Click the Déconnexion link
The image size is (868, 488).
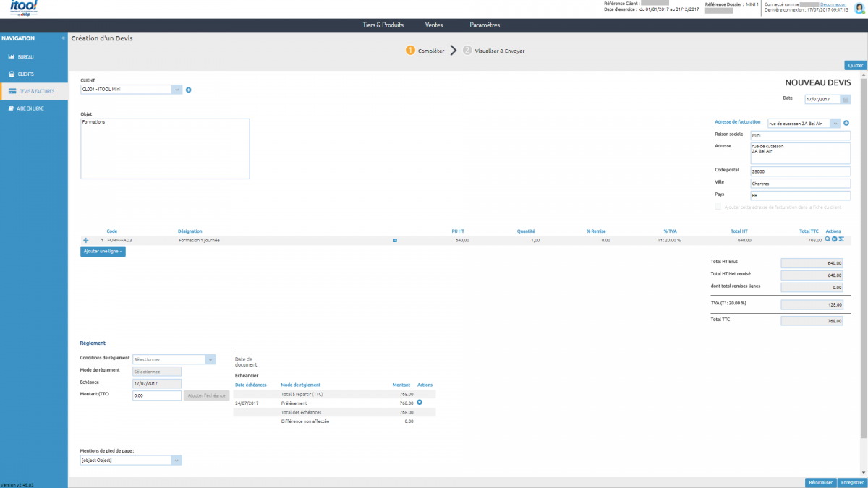tap(834, 4)
